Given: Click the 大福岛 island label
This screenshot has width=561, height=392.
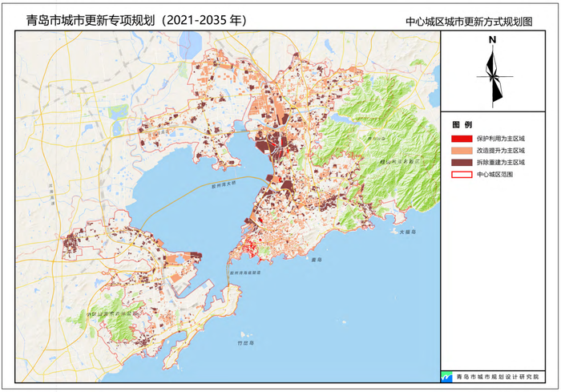Looking at the screenshot, I should point(408,232).
